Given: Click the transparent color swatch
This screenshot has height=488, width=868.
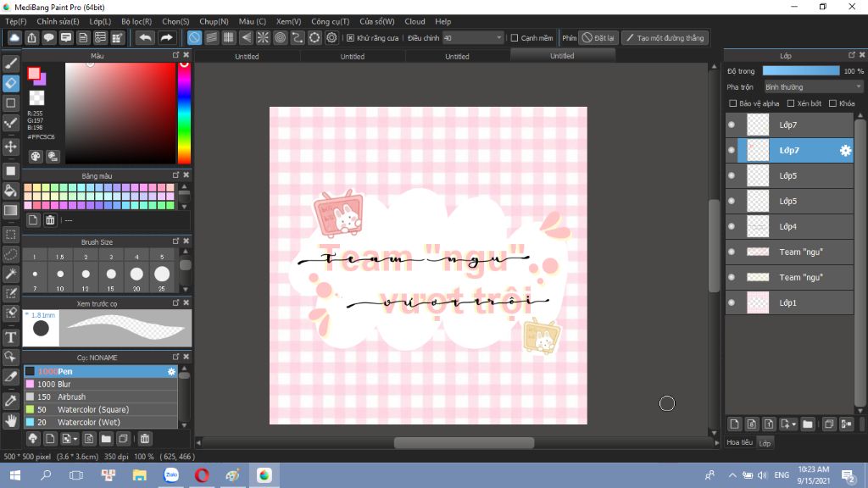Looking at the screenshot, I should (36, 98).
